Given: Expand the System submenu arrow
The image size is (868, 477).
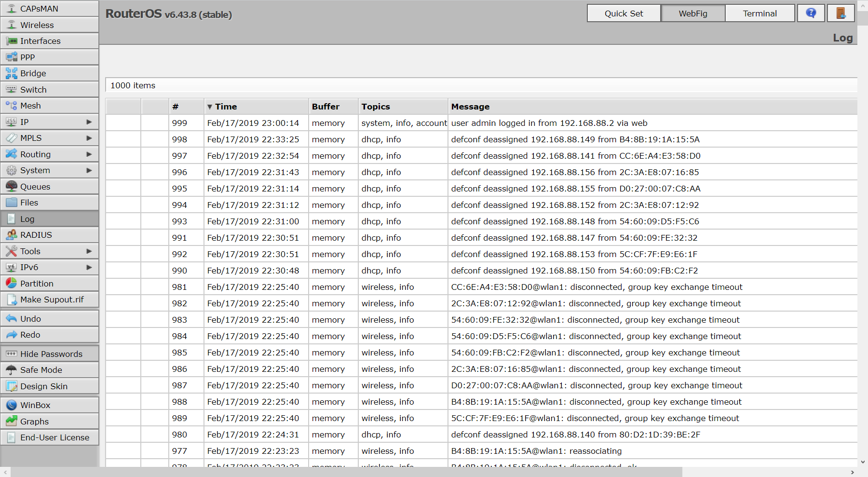Looking at the screenshot, I should [89, 170].
